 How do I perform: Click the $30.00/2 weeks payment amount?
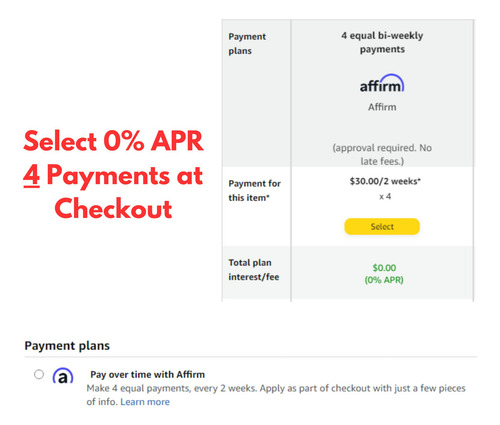click(x=385, y=181)
